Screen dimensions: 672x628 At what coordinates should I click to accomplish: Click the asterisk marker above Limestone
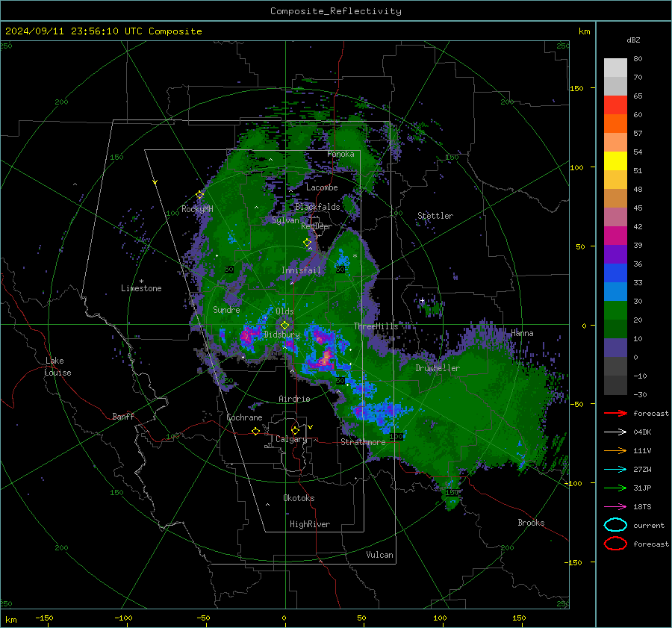point(141,282)
